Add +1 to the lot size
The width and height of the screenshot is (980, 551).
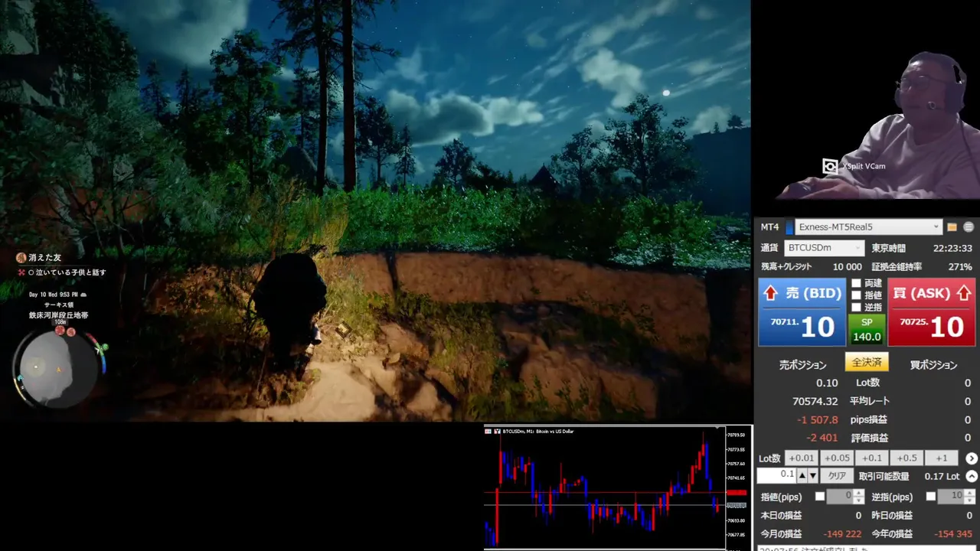coord(942,458)
